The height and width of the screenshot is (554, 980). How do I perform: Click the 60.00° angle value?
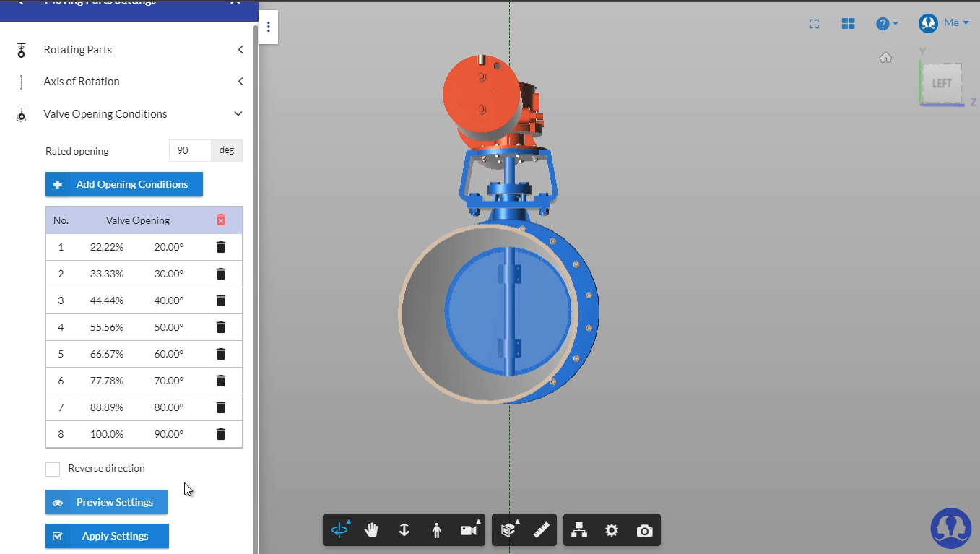[169, 354]
